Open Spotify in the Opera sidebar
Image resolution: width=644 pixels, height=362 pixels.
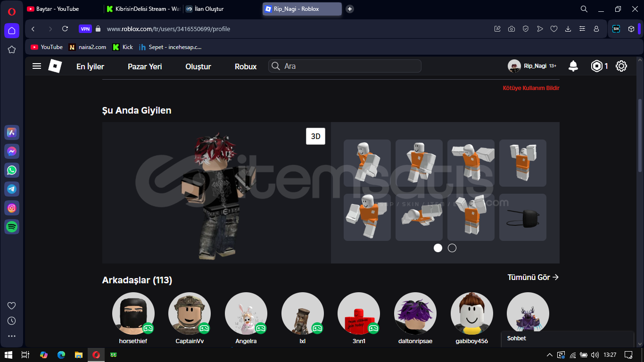coord(12,227)
